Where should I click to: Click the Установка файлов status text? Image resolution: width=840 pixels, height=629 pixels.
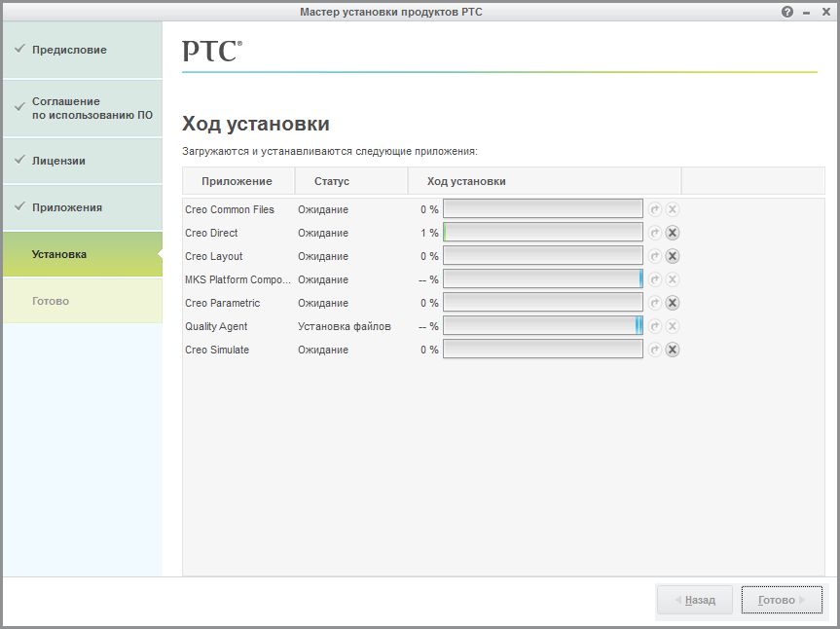345,326
